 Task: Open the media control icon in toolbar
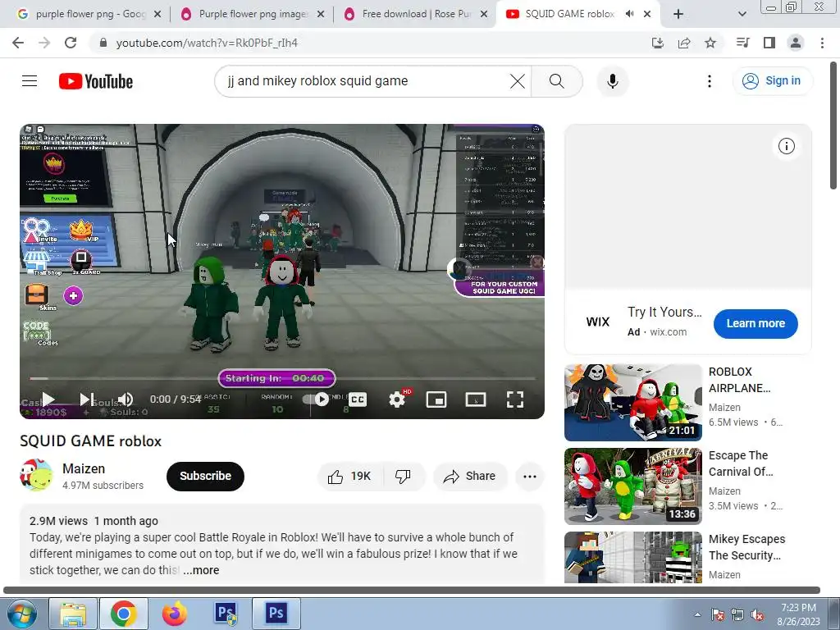[742, 43]
